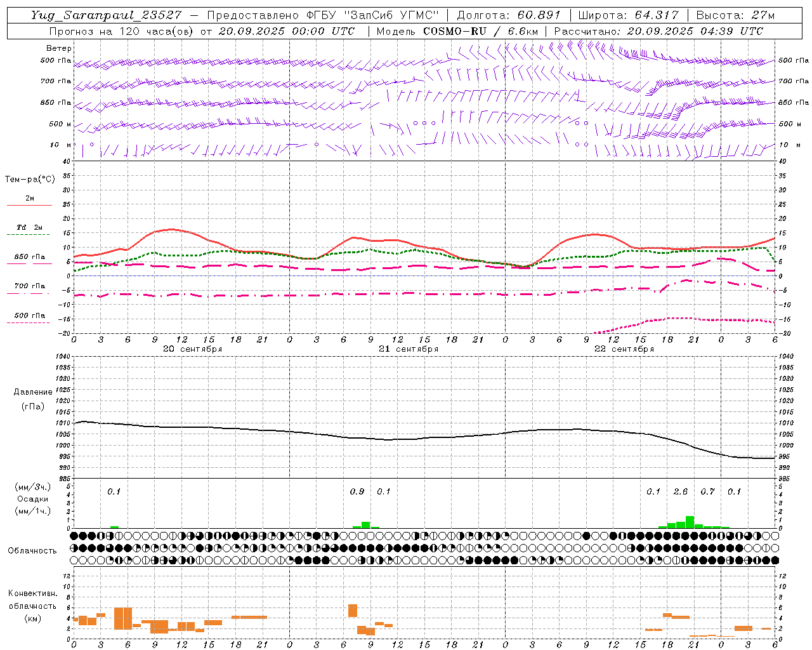Click the Конвективн. convective cloud label
Image resolution: width=812 pixels, height=650 pixels.
click(x=33, y=594)
